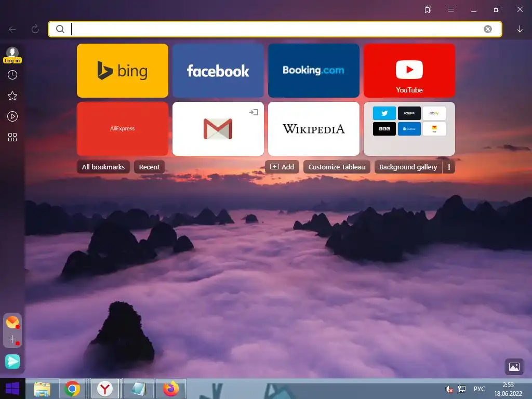The width and height of the screenshot is (532, 399).
Task: Open the AliExpress tile
Action: (x=123, y=129)
